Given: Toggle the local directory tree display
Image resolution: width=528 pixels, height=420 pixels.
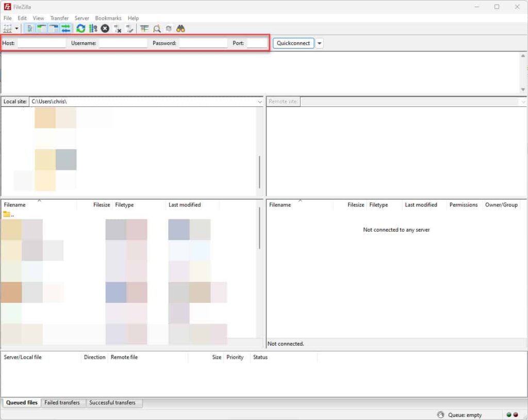Looking at the screenshot, I should tap(42, 29).
